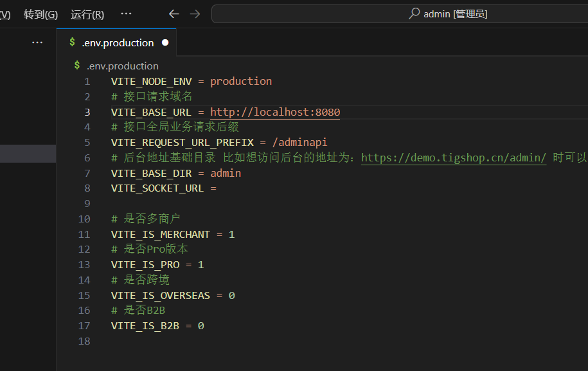Image resolution: width=588 pixels, height=371 pixels.
Task: Click the search magnifier icon in command center
Action: coord(414,14)
